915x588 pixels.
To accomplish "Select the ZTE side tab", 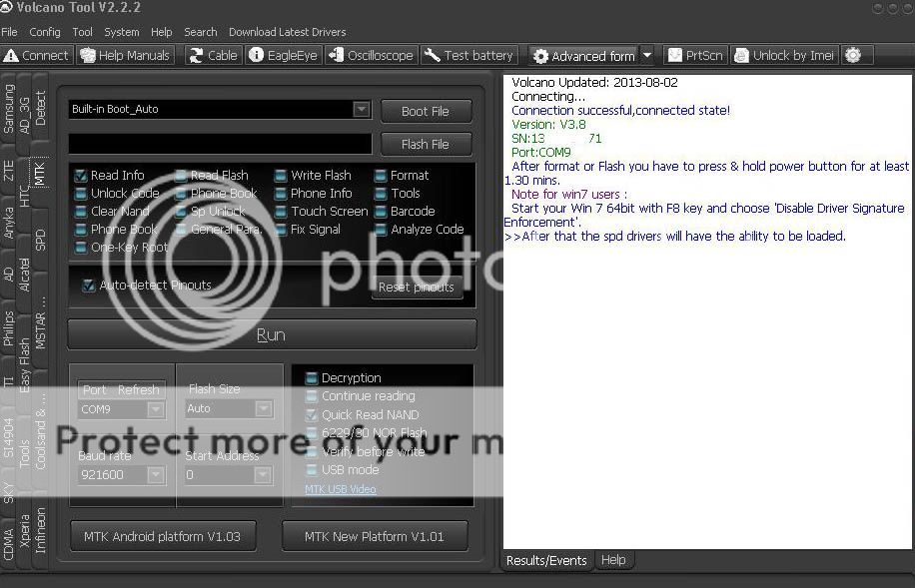I will pos(9,172).
